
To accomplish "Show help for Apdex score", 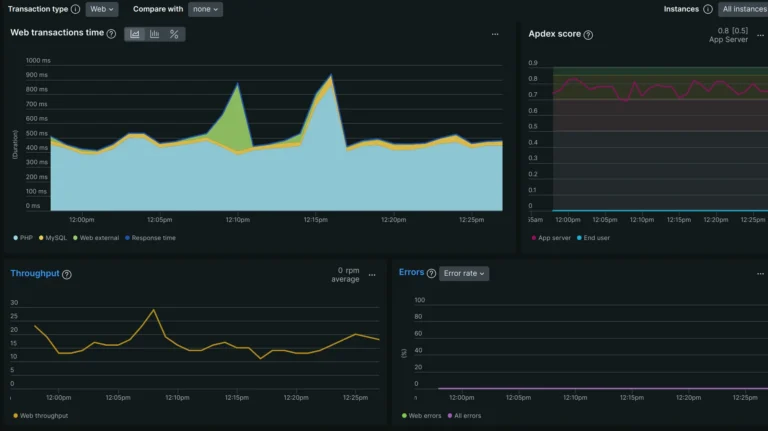I will tap(588, 35).
